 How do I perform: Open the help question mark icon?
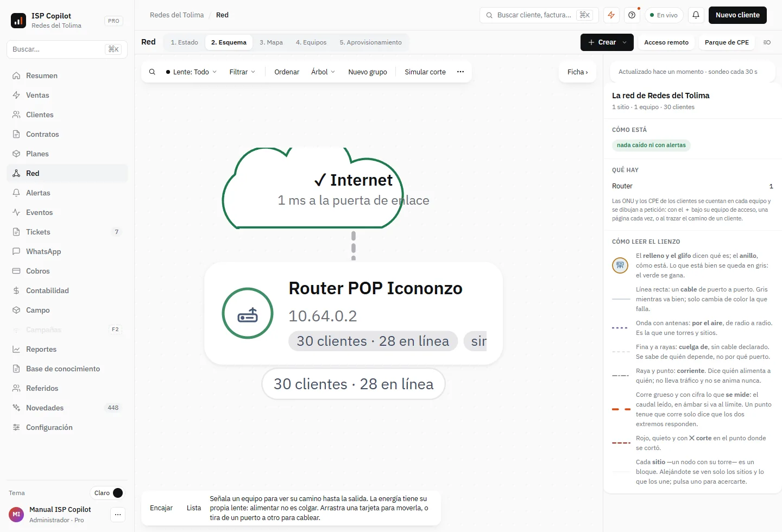coord(632,15)
